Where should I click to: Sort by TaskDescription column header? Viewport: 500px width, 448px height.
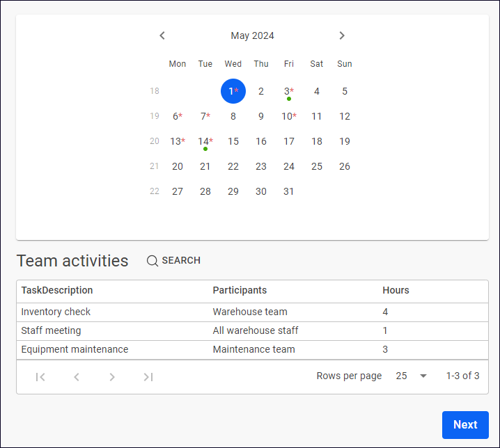point(57,290)
